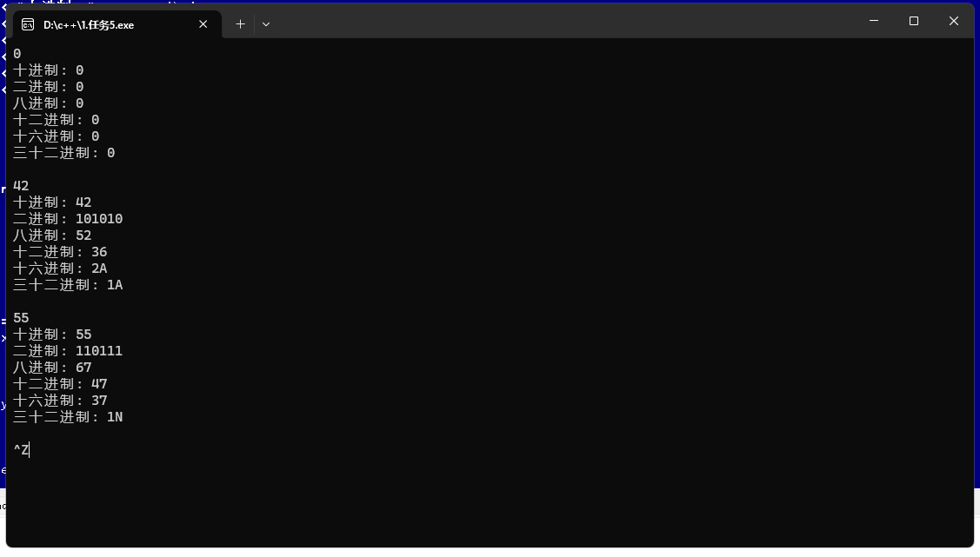The image size is (980, 557).
Task: Click the line '十二进制: 36'
Action: coord(60,252)
